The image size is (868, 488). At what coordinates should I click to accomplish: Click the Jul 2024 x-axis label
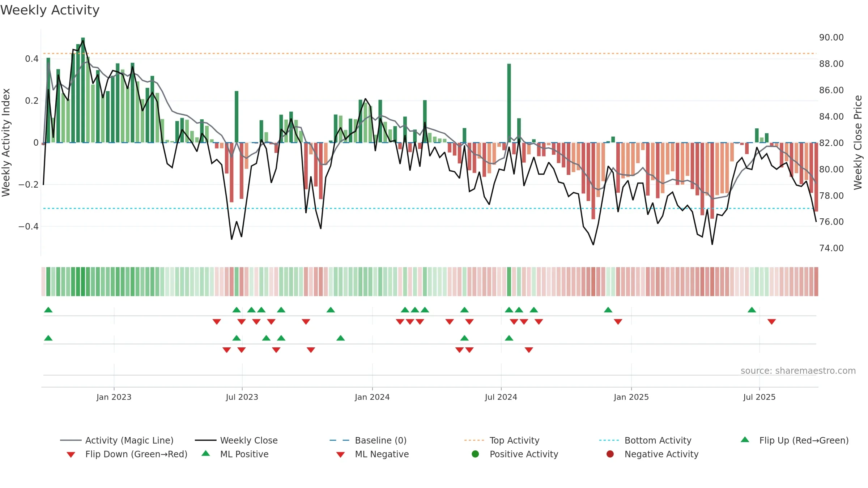coord(501,397)
